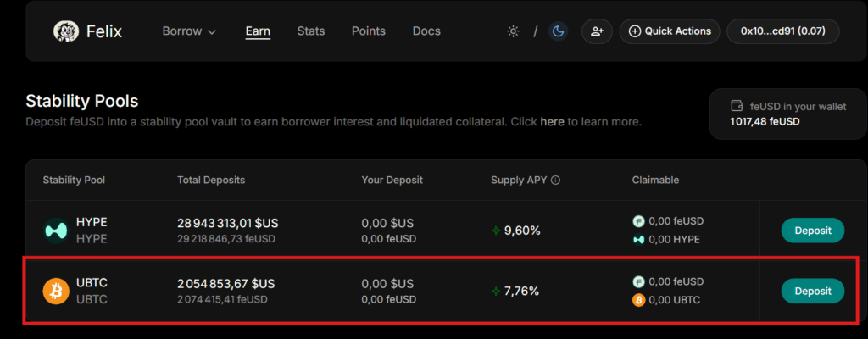Open the Quick Actions button

click(670, 31)
